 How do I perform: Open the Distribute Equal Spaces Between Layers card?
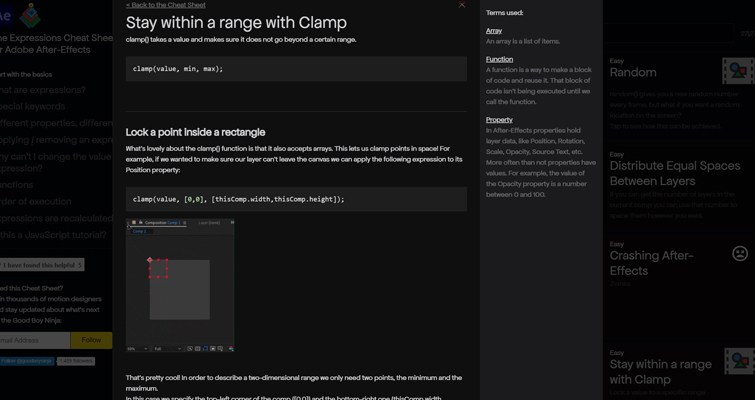coord(675,173)
